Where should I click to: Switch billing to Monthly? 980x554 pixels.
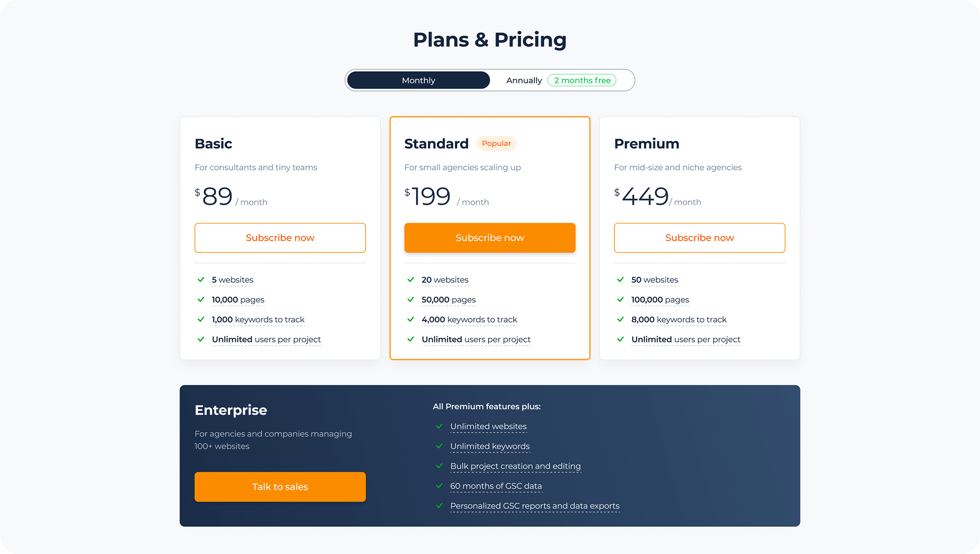tap(418, 81)
